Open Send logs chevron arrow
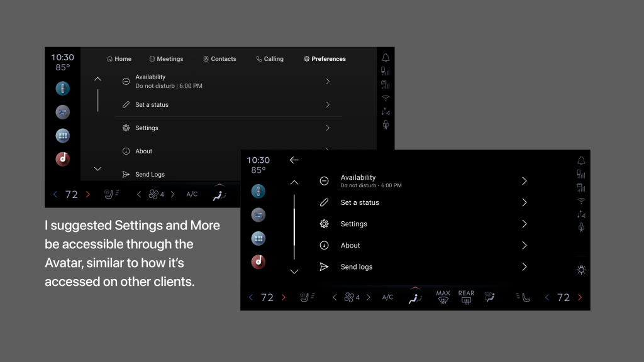The height and width of the screenshot is (362, 644). [x=524, y=267]
